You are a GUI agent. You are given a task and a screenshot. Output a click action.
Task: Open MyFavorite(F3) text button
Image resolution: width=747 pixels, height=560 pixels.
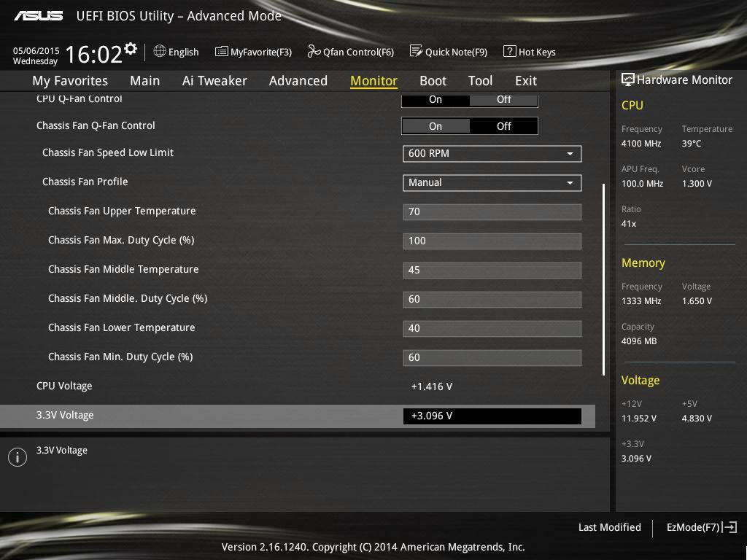[261, 52]
